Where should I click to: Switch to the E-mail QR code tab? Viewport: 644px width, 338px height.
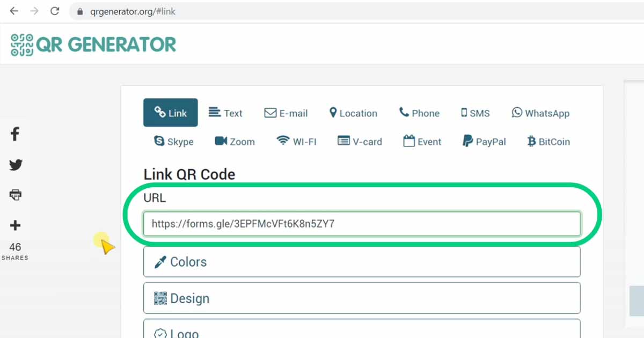(286, 113)
